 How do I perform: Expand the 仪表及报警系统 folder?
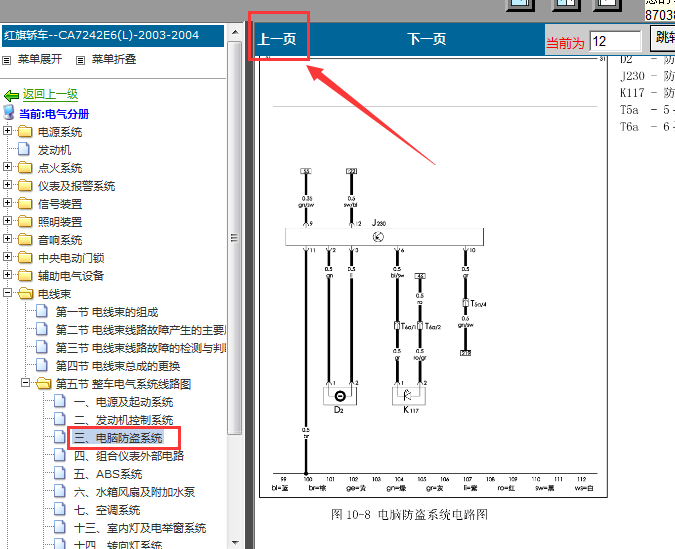pyautogui.click(x=7, y=184)
